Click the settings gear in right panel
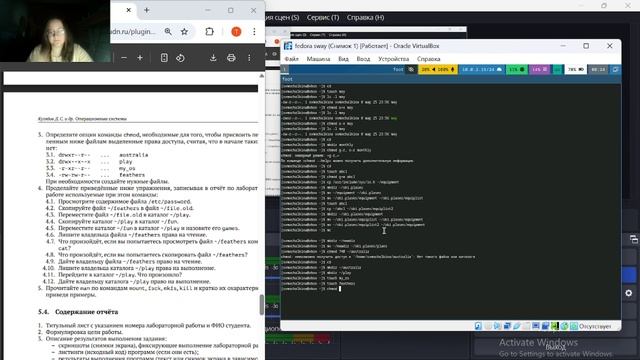Viewport: 640px width, 360px height. (629, 293)
